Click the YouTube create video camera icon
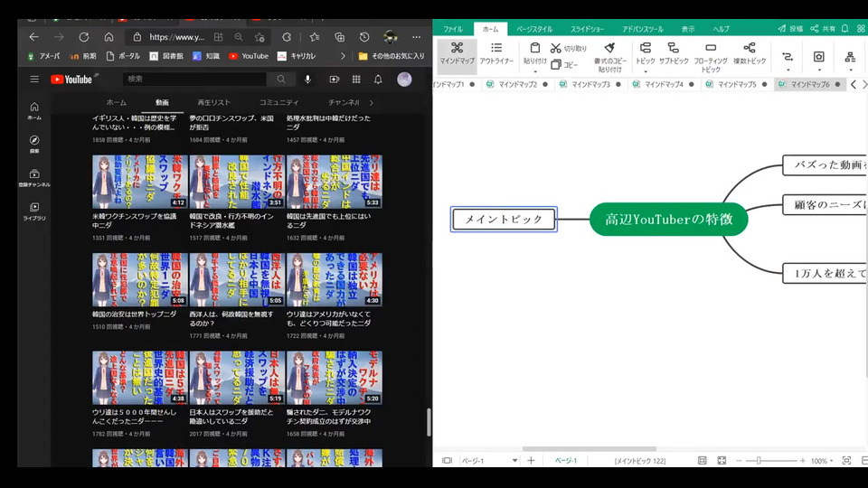 (x=335, y=80)
